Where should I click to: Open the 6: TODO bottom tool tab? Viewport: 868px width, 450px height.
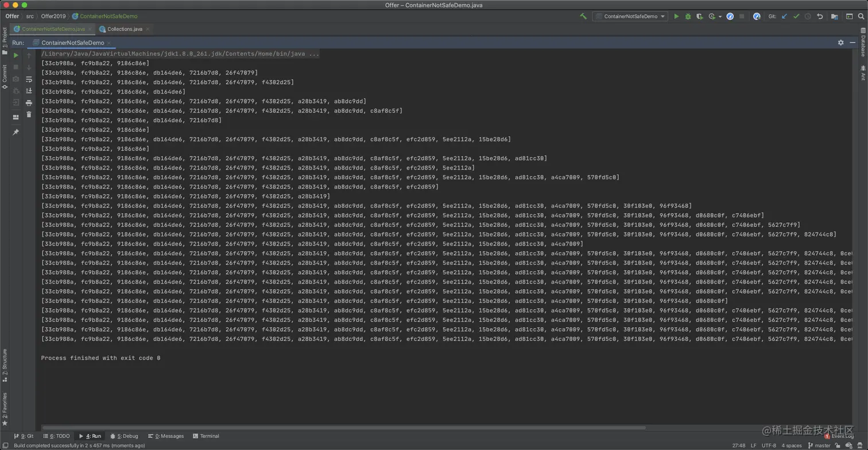click(x=56, y=436)
